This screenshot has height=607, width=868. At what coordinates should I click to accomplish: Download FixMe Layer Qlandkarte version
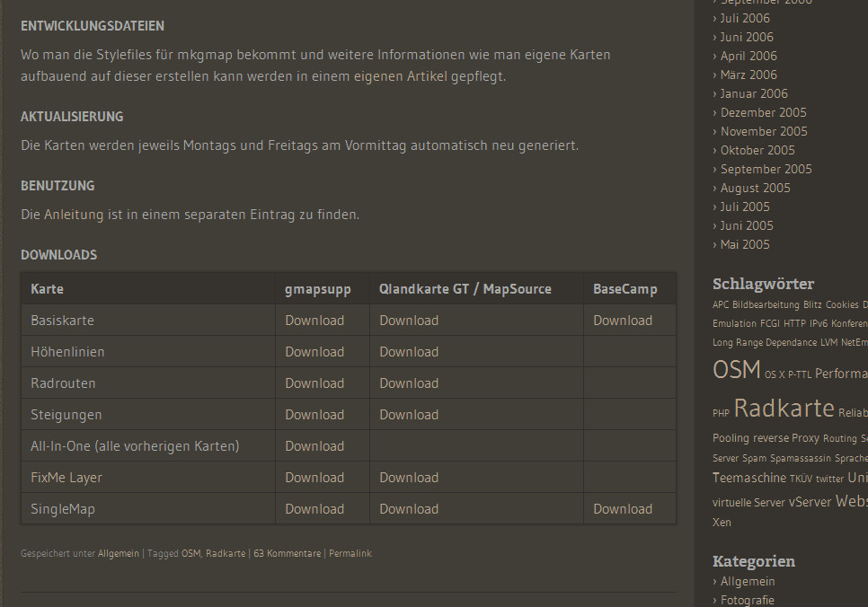tap(409, 478)
